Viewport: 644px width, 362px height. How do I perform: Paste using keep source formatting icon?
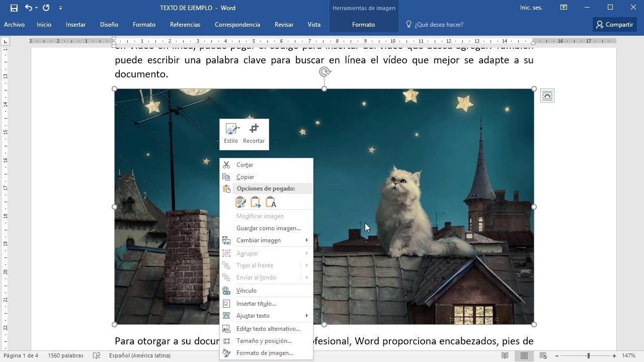point(240,202)
